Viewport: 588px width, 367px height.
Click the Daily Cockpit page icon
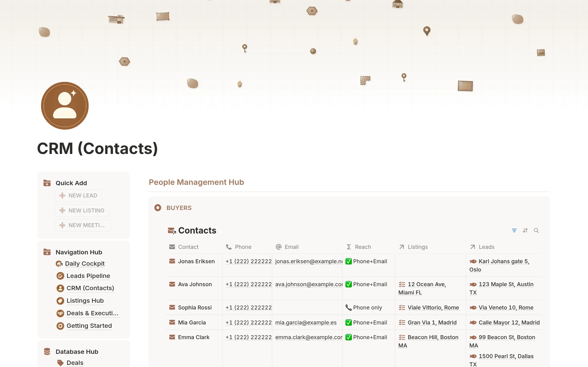(x=59, y=264)
